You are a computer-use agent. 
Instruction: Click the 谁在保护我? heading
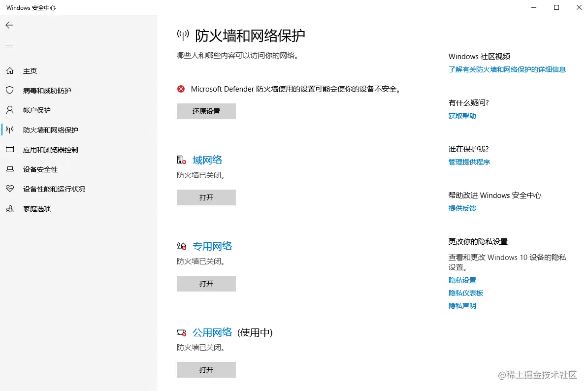click(468, 149)
